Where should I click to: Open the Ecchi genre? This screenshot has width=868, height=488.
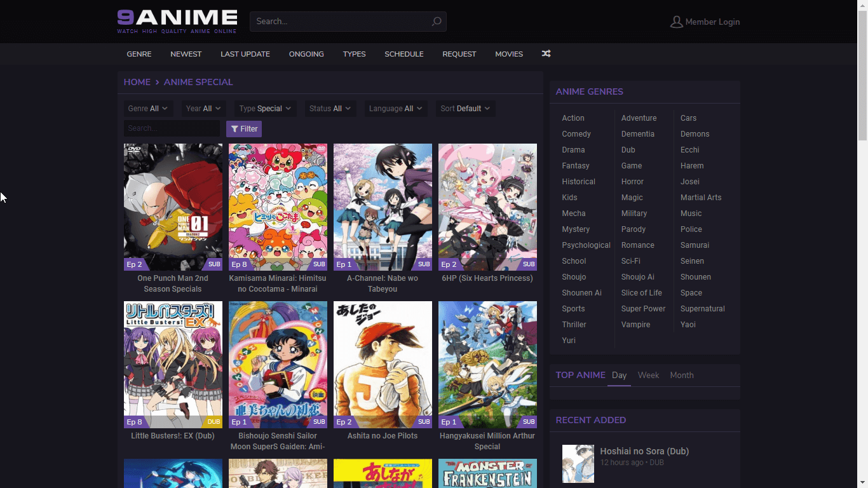tap(689, 150)
